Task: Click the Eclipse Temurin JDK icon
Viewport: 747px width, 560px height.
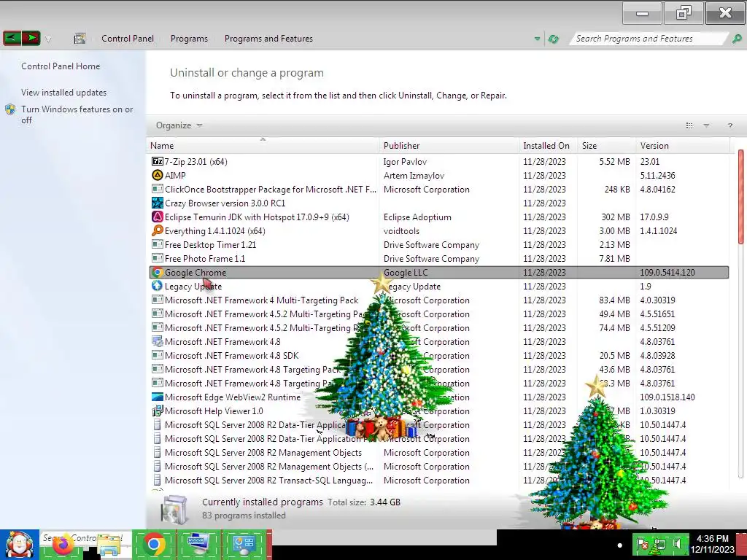Action: pos(158,217)
